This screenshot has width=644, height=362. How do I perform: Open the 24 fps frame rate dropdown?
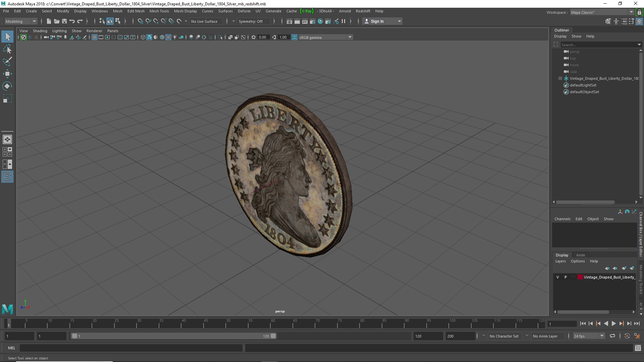589,336
